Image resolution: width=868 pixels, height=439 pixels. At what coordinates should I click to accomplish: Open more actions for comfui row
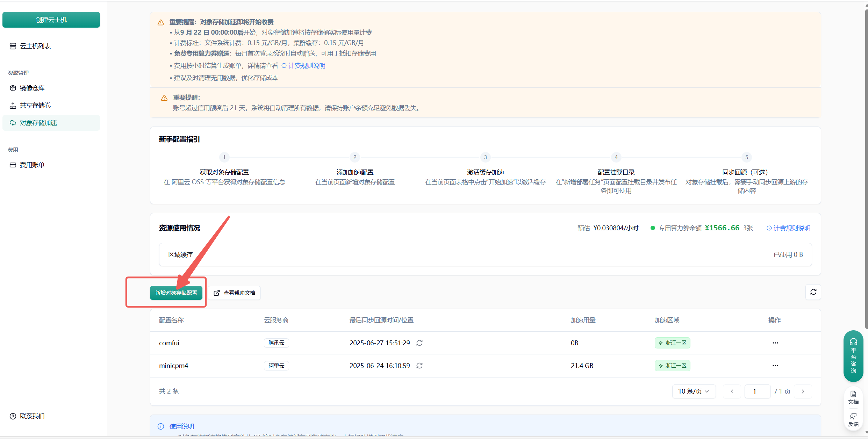pyautogui.click(x=775, y=343)
